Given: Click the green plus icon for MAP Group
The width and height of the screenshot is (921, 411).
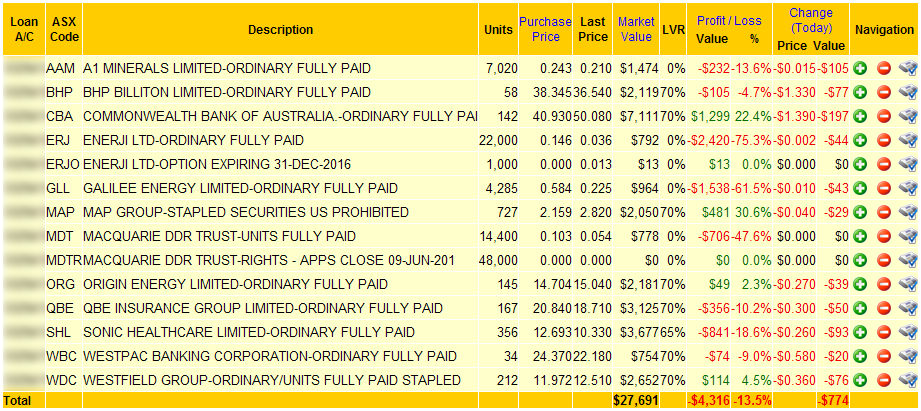Looking at the screenshot, I should click(861, 212).
